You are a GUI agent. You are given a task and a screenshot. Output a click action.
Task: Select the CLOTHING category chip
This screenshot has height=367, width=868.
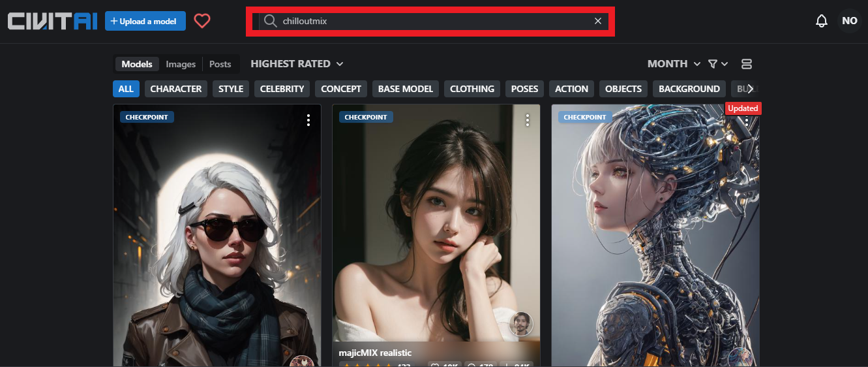(472, 89)
